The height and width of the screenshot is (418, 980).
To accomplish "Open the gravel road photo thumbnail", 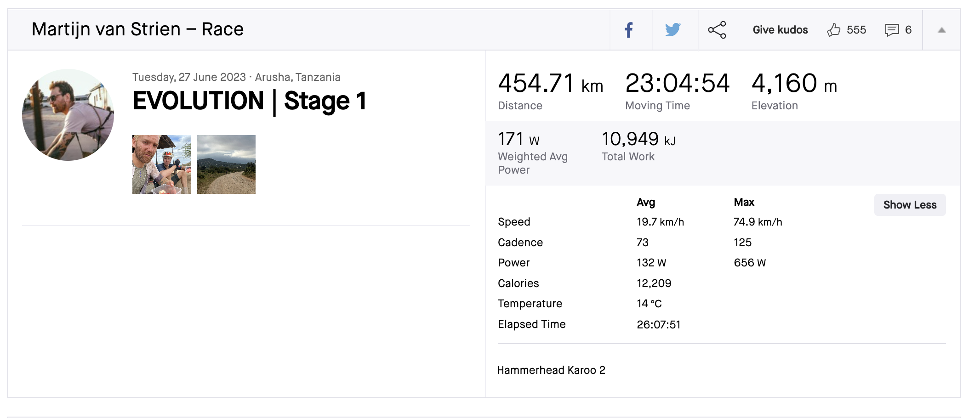I will [x=226, y=164].
